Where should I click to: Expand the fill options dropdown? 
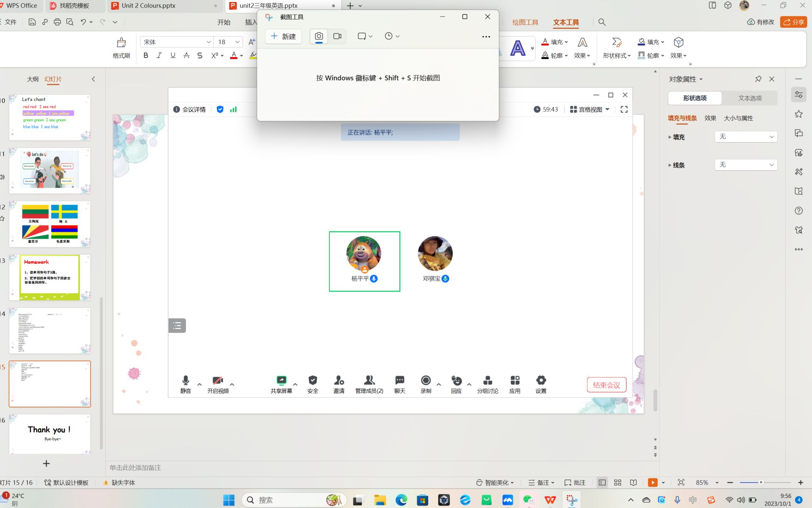[x=746, y=137]
